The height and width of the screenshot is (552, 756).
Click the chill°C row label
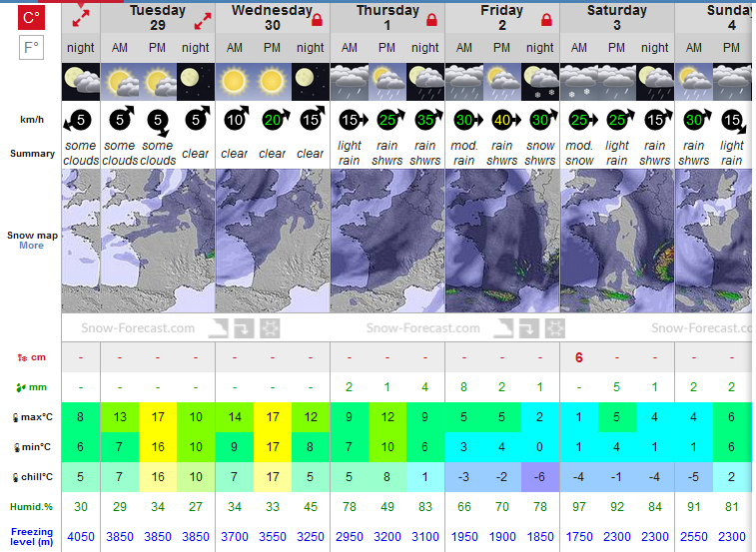pos(32,477)
